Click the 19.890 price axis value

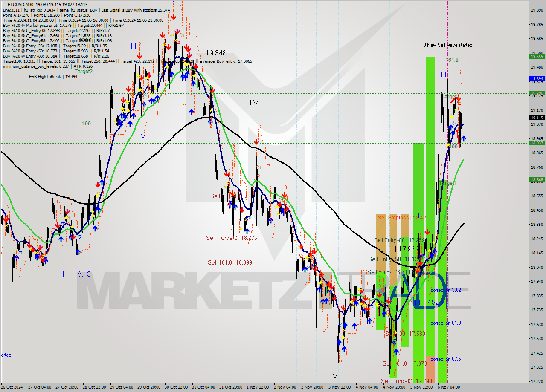pos(537,10)
